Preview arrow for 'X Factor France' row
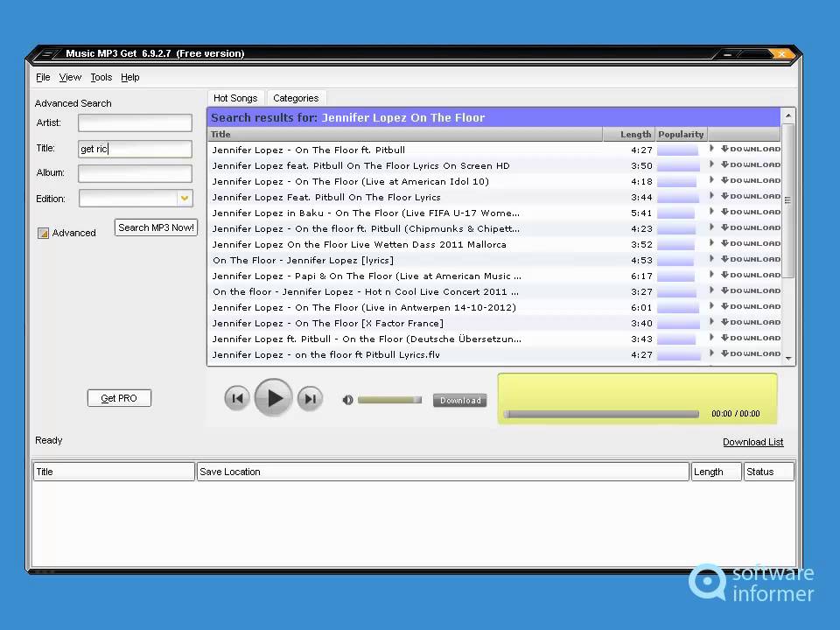The image size is (840, 630). (x=711, y=321)
